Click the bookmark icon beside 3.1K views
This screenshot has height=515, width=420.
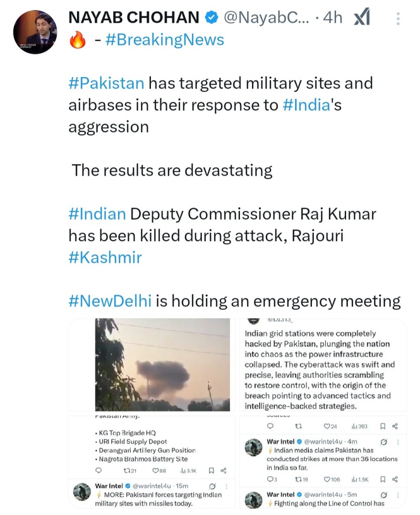click(211, 470)
